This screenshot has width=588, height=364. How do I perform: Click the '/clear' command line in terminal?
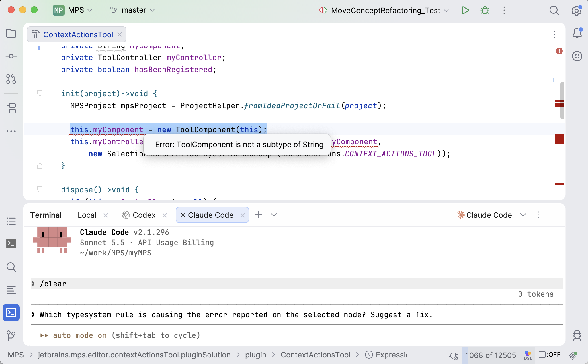pyautogui.click(x=297, y=284)
